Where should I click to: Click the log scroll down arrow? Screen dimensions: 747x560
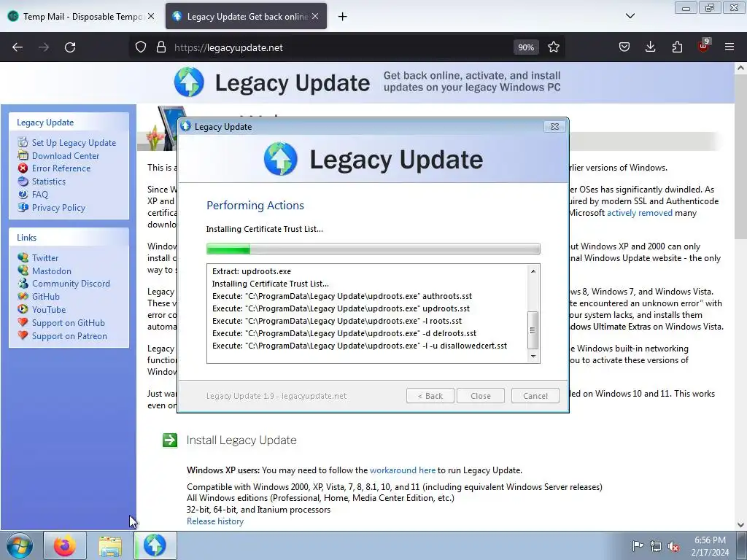tap(533, 356)
